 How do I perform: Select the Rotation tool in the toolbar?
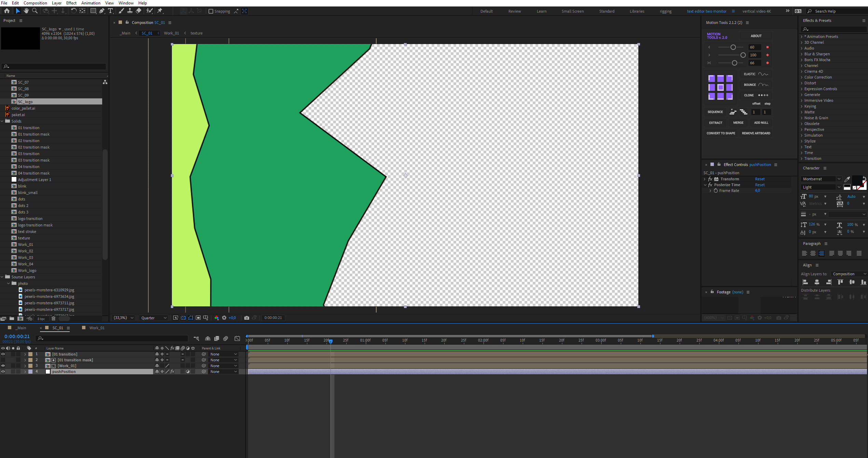click(74, 11)
